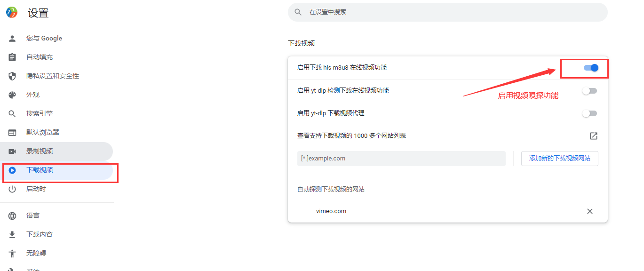The width and height of the screenshot is (644, 271).
Task: Open 默认浏览器 settings page
Action: (x=43, y=133)
